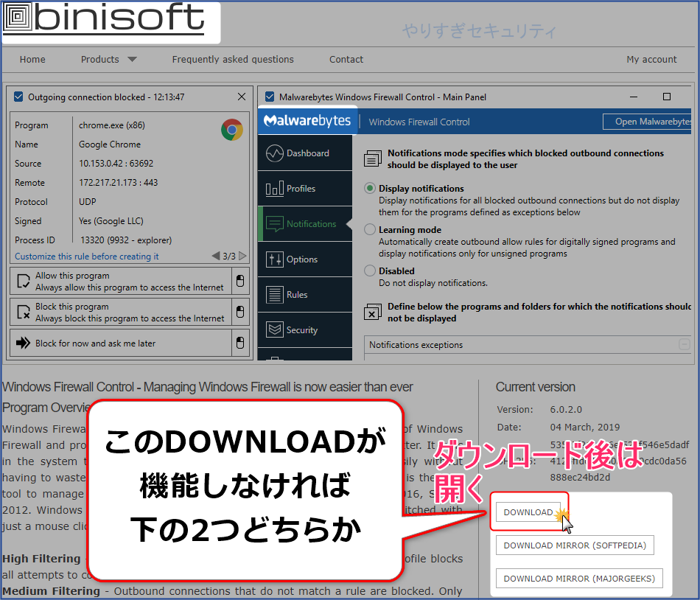The height and width of the screenshot is (600, 700).
Task: Collapse the Notifications exceptions section
Action: [684, 344]
